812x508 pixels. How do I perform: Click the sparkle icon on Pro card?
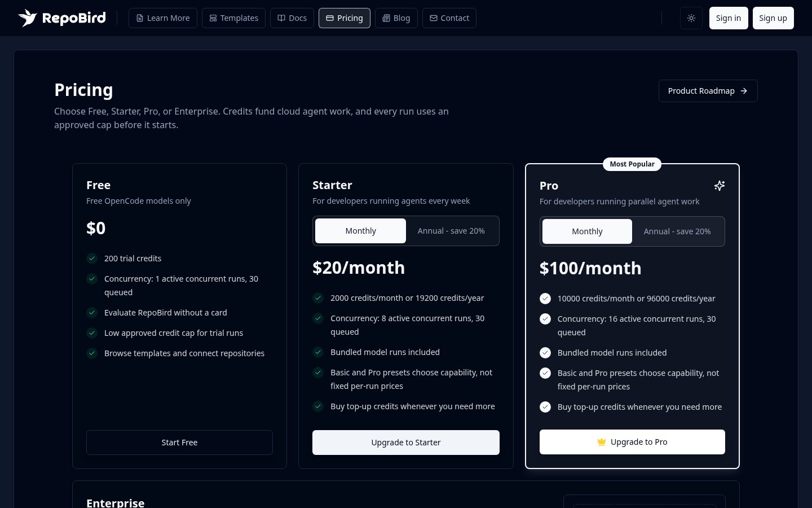[719, 186]
